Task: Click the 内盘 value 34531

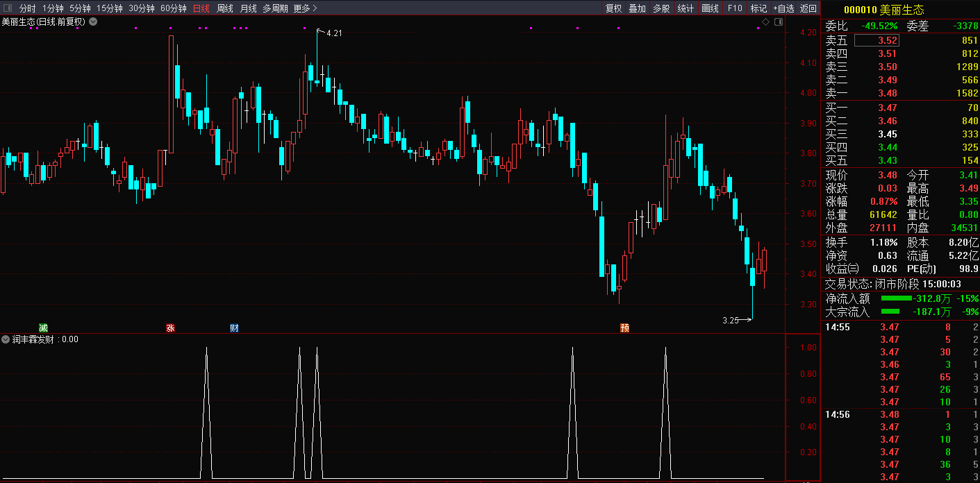Action: (x=964, y=228)
